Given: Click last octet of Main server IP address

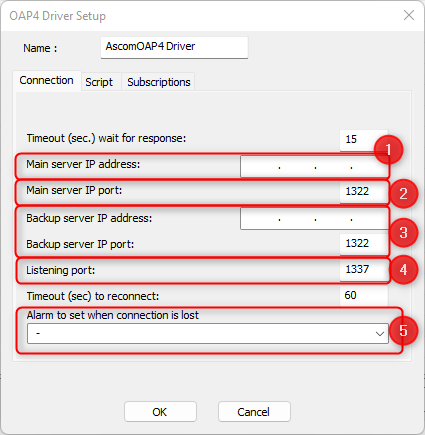Looking at the screenshot, I should point(369,166).
